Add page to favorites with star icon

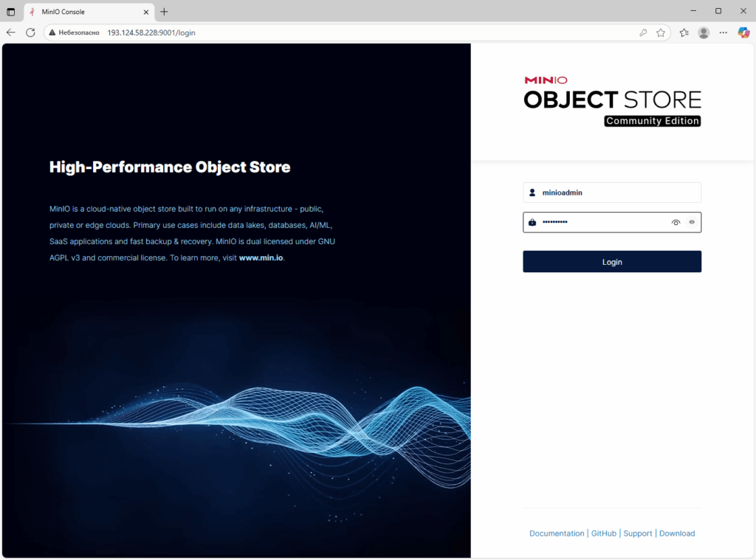pyautogui.click(x=661, y=32)
